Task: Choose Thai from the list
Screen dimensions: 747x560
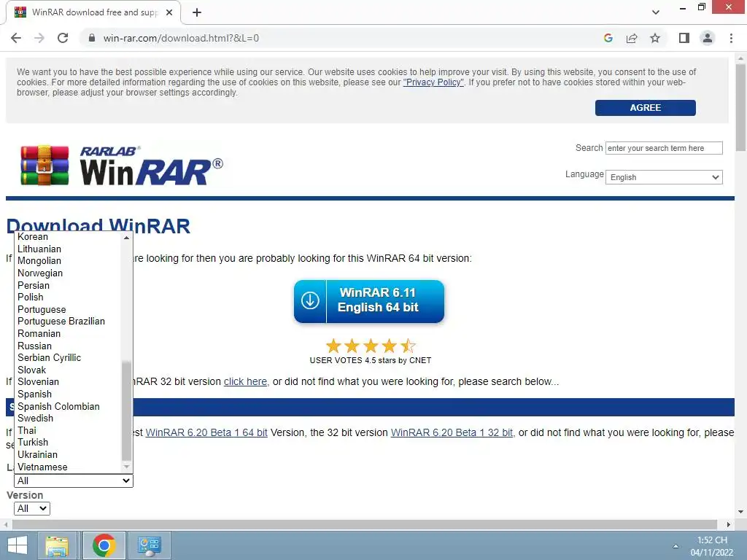Action: pyautogui.click(x=69, y=430)
